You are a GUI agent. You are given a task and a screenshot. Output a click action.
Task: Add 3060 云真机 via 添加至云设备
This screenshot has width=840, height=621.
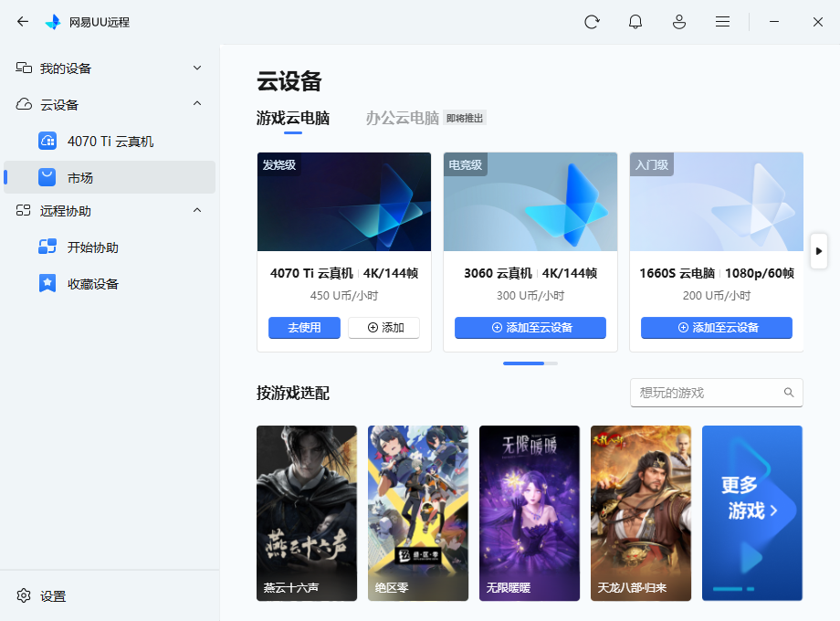tap(530, 327)
